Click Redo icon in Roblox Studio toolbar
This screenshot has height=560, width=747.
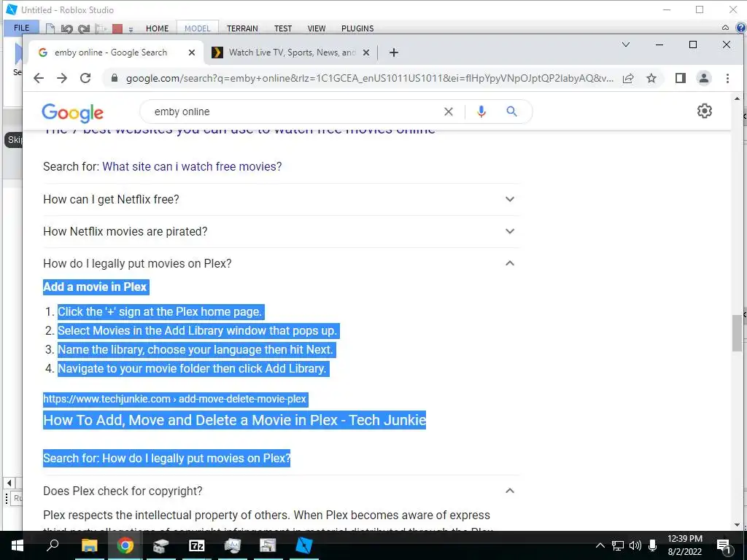(84, 28)
